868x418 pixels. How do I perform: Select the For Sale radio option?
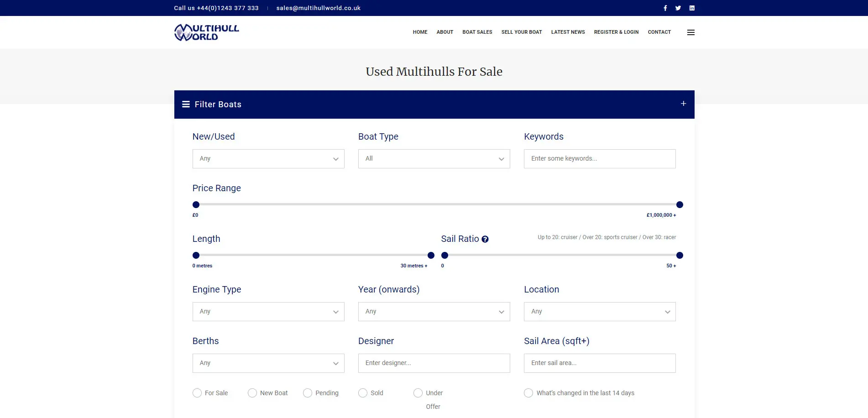(197, 393)
